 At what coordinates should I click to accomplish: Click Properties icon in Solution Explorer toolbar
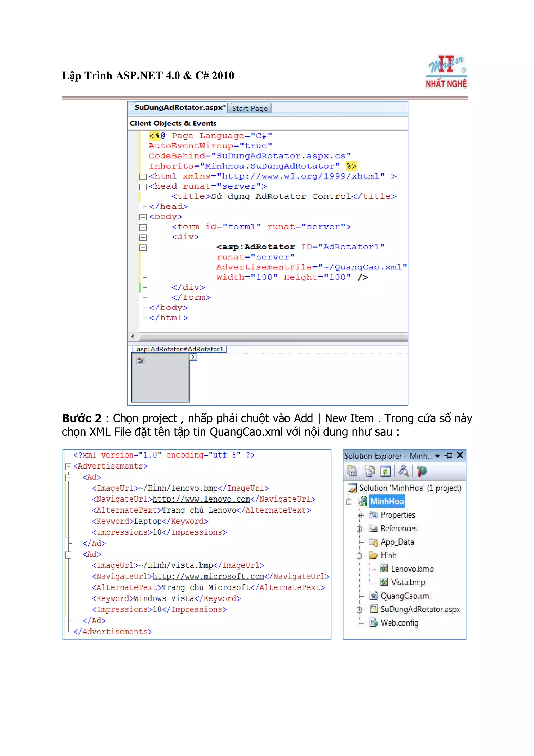(x=352, y=471)
